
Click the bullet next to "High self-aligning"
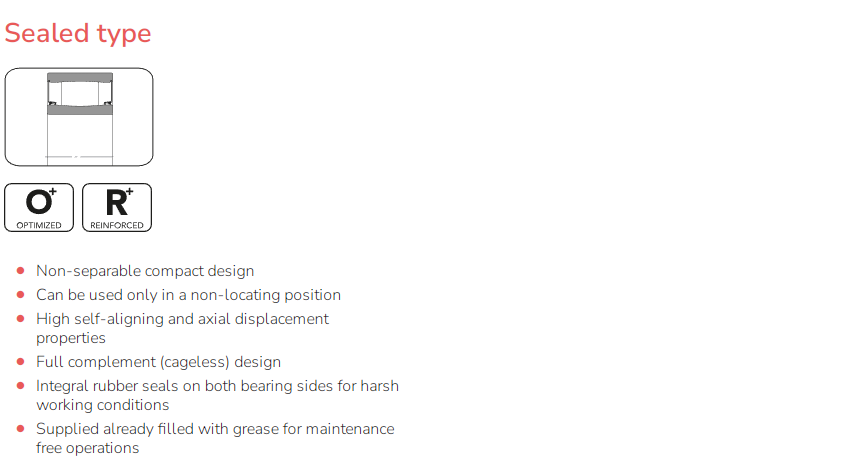(21, 319)
